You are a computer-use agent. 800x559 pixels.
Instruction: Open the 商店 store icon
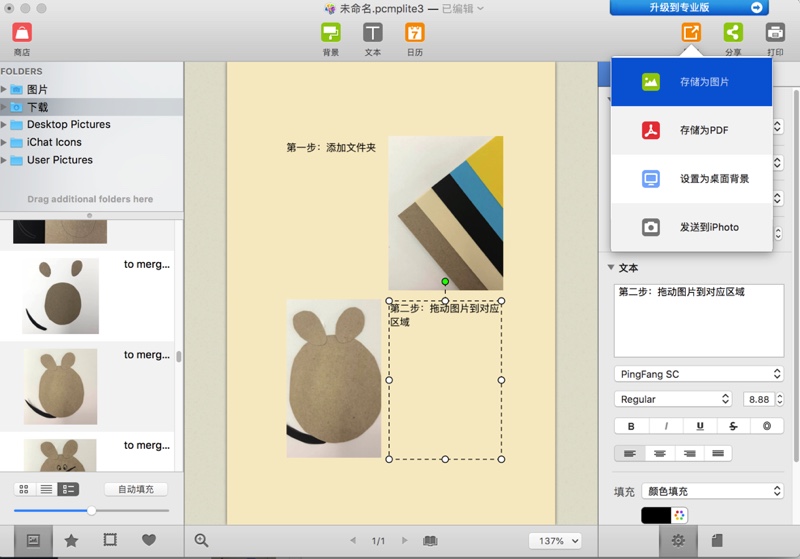point(22,33)
